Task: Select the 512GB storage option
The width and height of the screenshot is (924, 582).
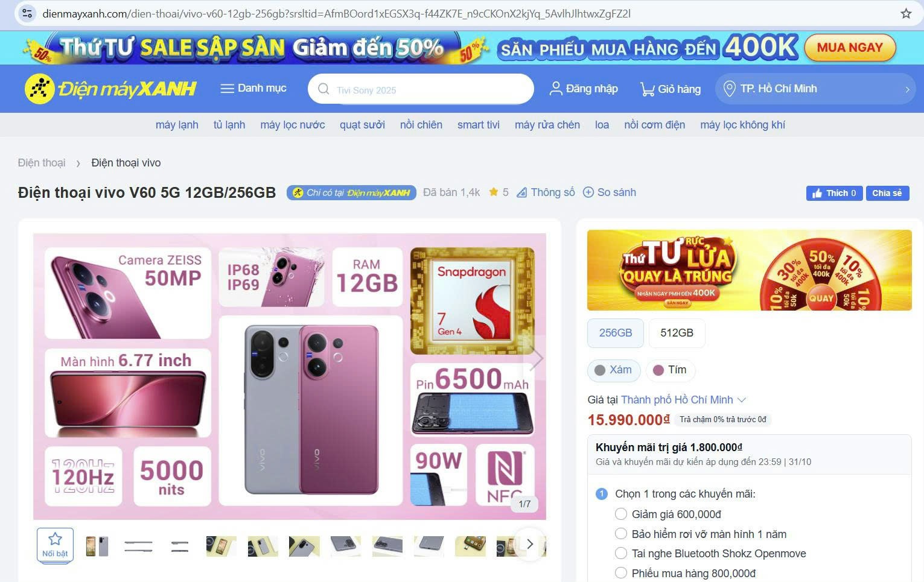Action: tap(677, 333)
